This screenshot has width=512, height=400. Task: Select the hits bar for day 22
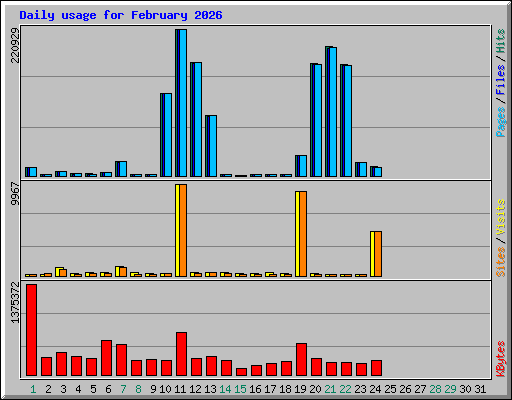click(x=346, y=121)
